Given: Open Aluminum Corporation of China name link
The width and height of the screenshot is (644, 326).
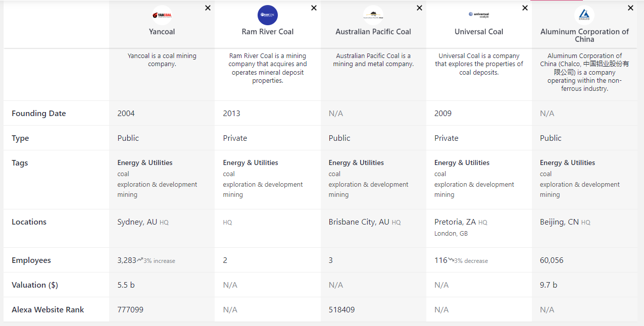Looking at the screenshot, I should click(584, 35).
